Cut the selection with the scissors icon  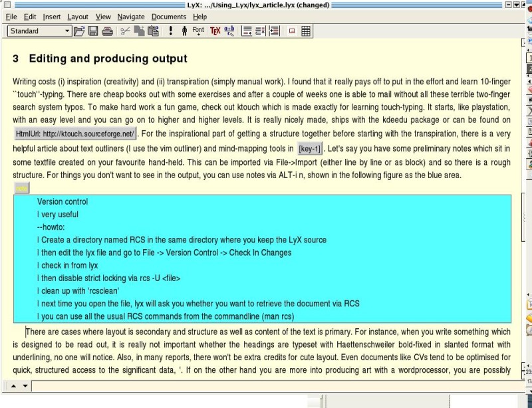point(125,31)
